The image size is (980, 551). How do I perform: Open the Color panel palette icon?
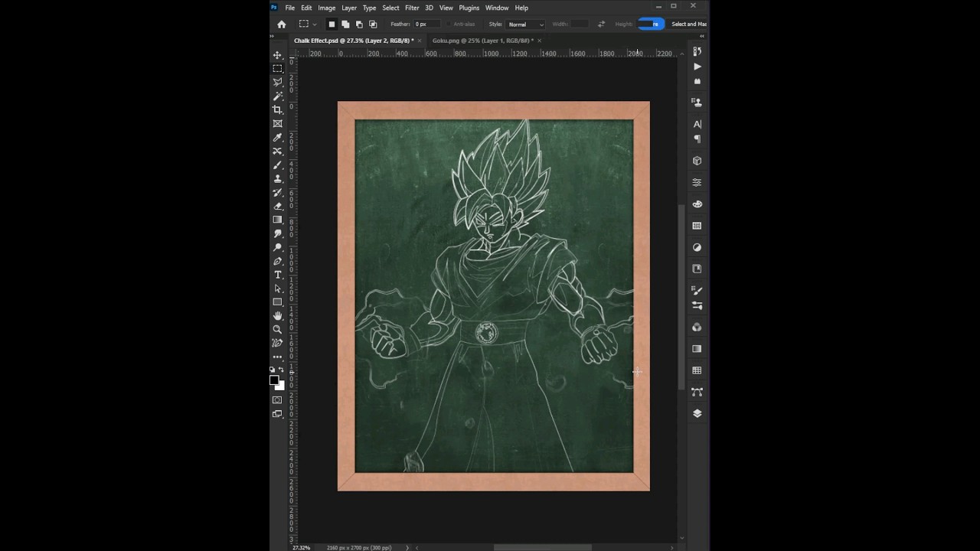[x=697, y=204]
